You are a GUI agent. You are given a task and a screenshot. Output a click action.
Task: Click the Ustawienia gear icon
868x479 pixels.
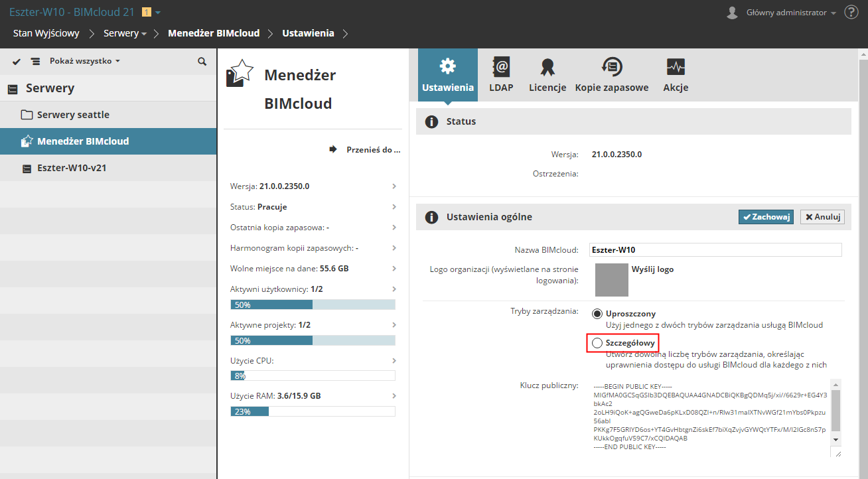448,66
